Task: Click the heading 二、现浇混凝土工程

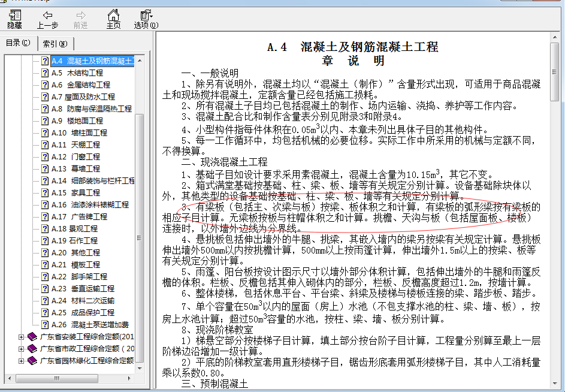Action: pyautogui.click(x=224, y=162)
